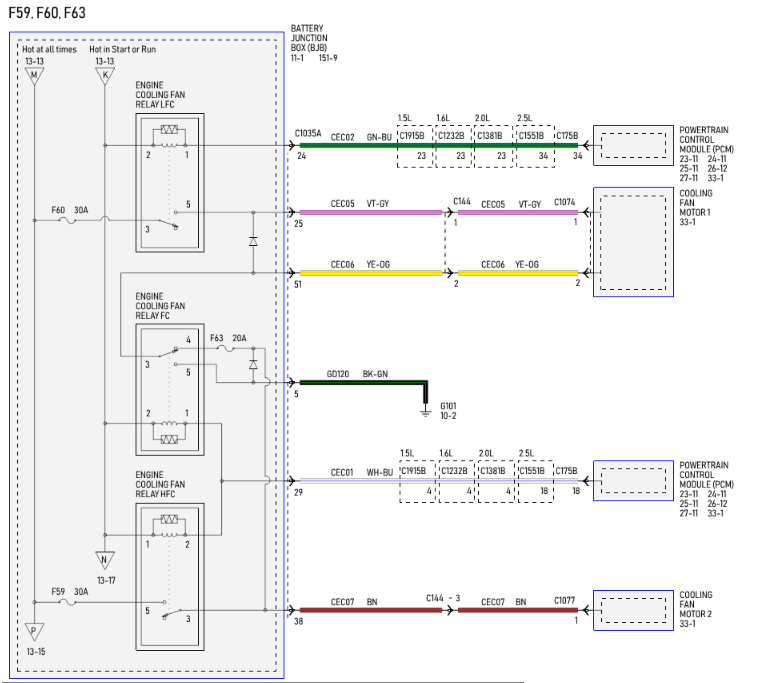Click the ENGINE COOLING FAN RELAY HFC label

(x=160, y=484)
